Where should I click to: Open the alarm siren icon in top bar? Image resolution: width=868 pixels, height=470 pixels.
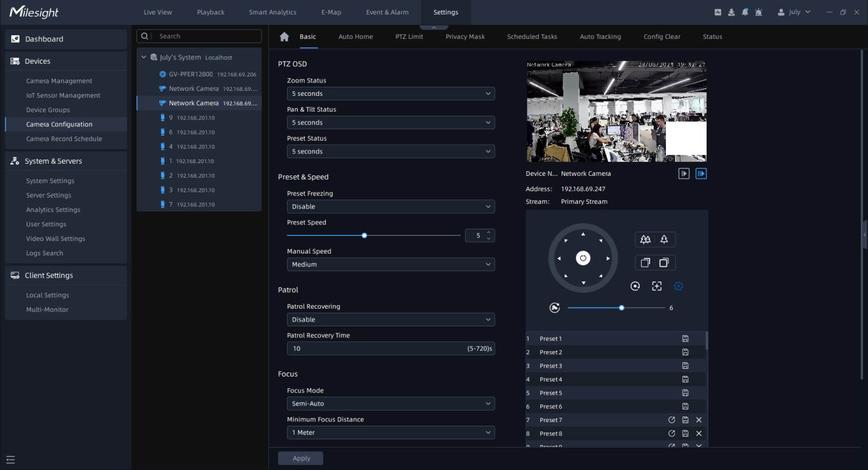click(x=758, y=12)
